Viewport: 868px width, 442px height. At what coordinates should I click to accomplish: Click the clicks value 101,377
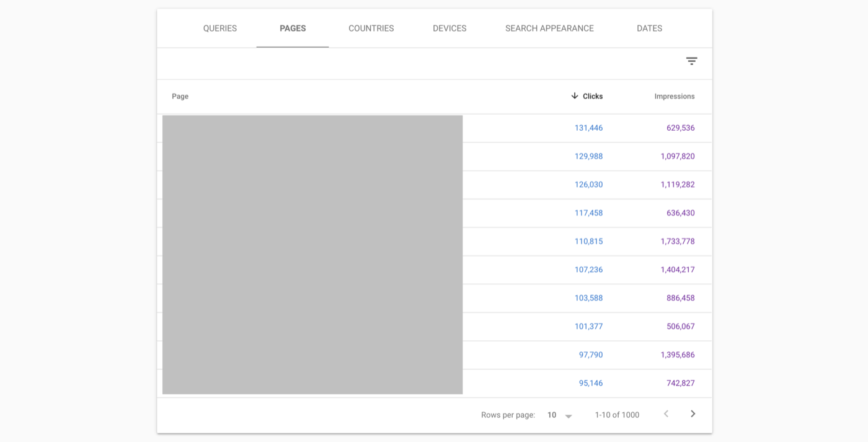(x=588, y=327)
